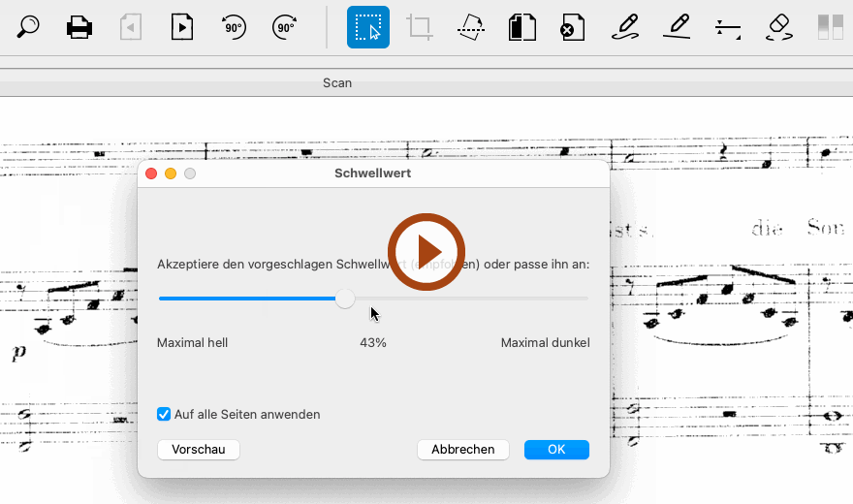The width and height of the screenshot is (853, 504).
Task: Click the magnifying glass zoom tool
Action: point(29,27)
